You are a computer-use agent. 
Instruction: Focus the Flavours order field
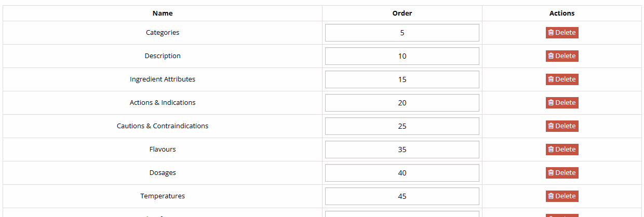[x=402, y=150]
